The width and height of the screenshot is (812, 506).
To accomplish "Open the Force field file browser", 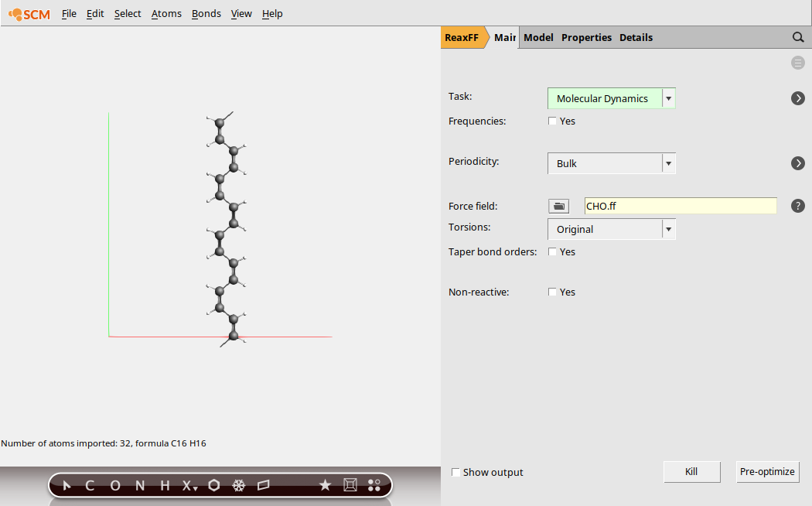I will click(558, 206).
